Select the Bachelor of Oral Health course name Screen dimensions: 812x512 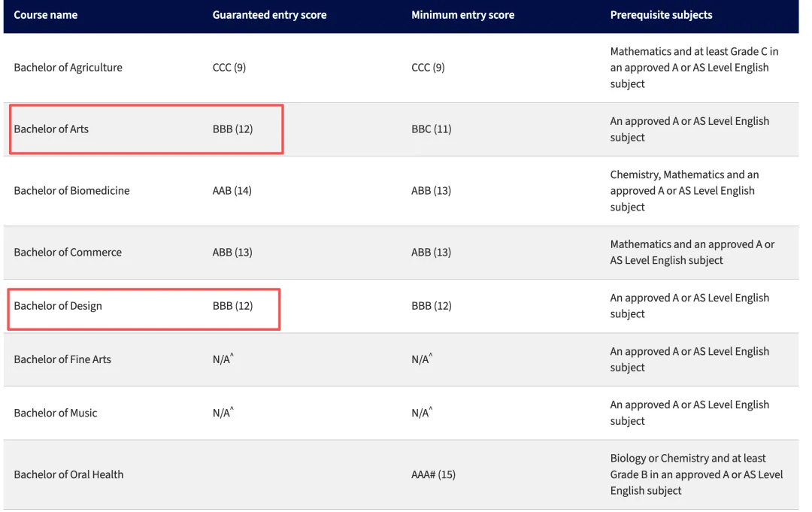click(x=68, y=474)
